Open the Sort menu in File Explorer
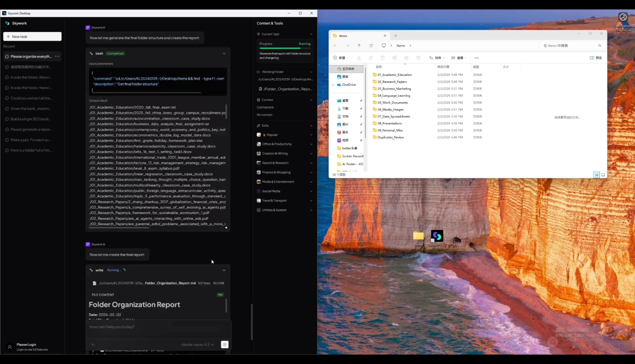The height and width of the screenshot is (364, 635). pos(436,58)
